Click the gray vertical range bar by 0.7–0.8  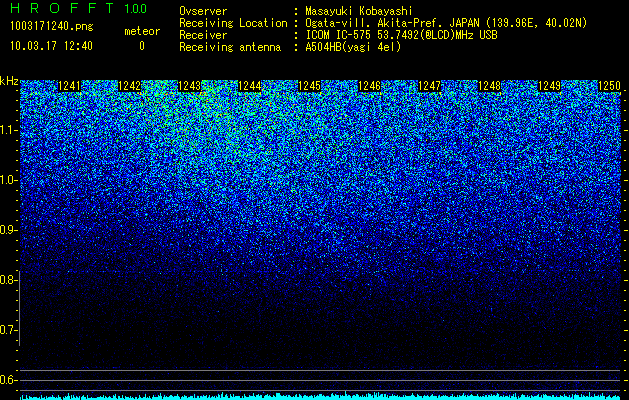(x=20, y=308)
